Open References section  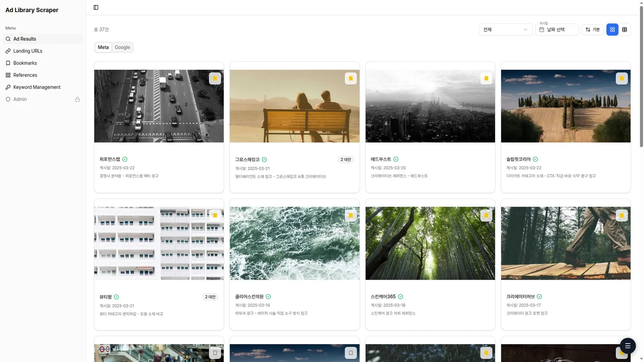point(43,75)
